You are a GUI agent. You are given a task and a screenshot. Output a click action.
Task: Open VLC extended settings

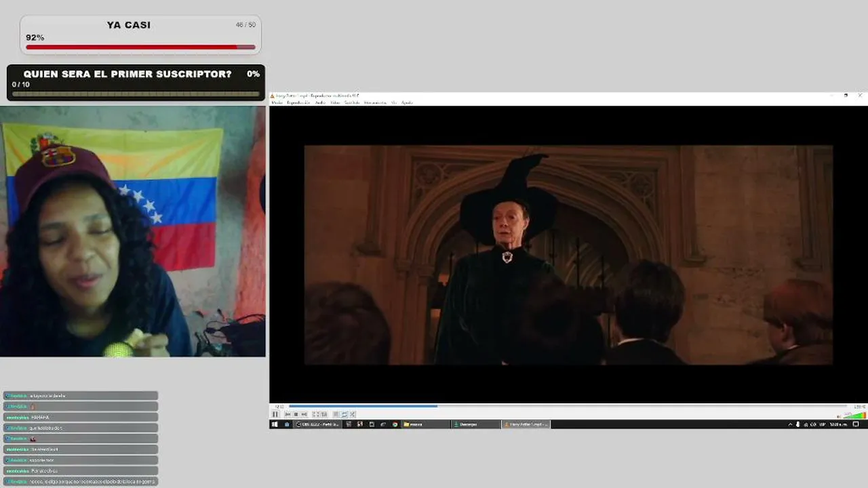[x=324, y=414]
